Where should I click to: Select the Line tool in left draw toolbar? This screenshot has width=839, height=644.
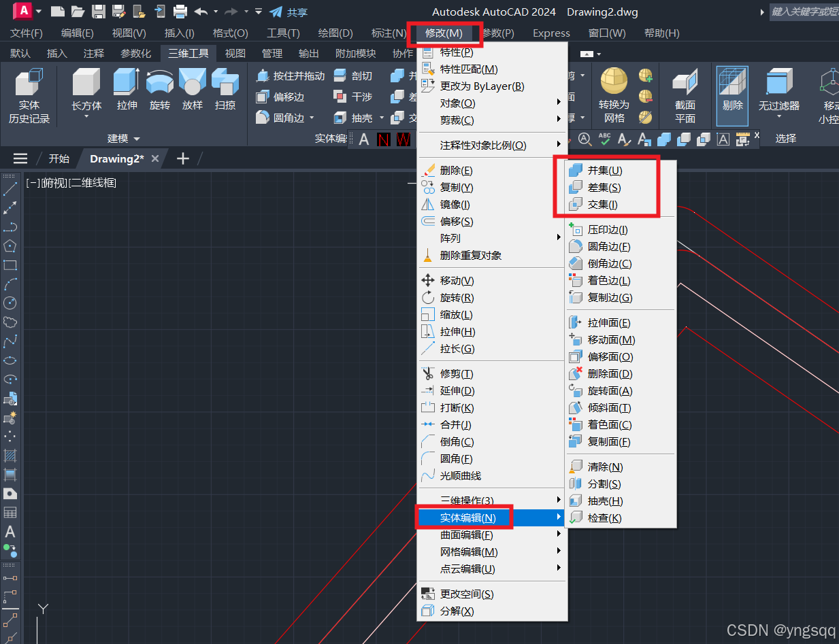(10, 189)
